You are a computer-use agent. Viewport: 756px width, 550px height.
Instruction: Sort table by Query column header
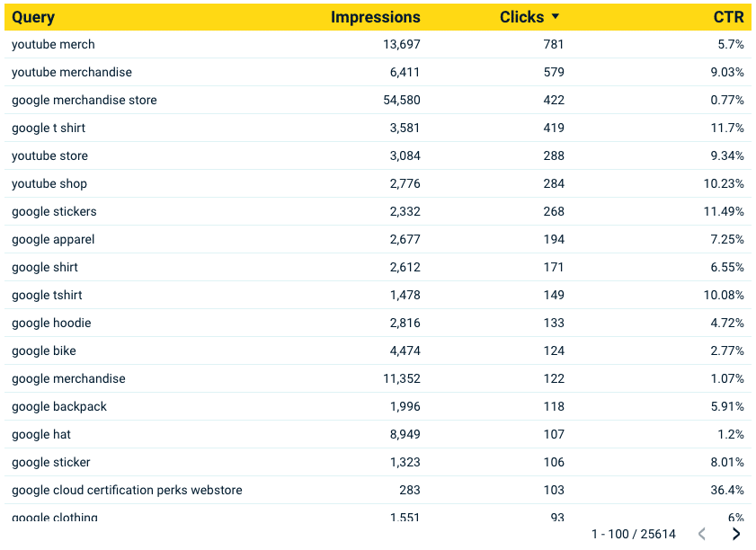tap(33, 17)
